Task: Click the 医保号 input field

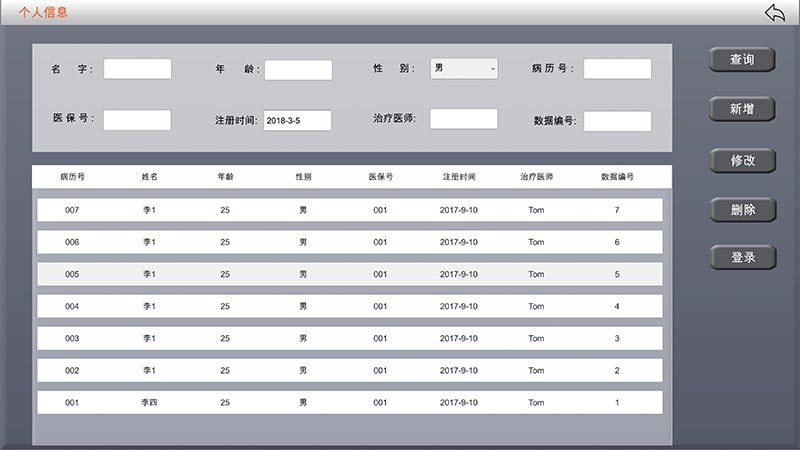Action: tap(137, 120)
